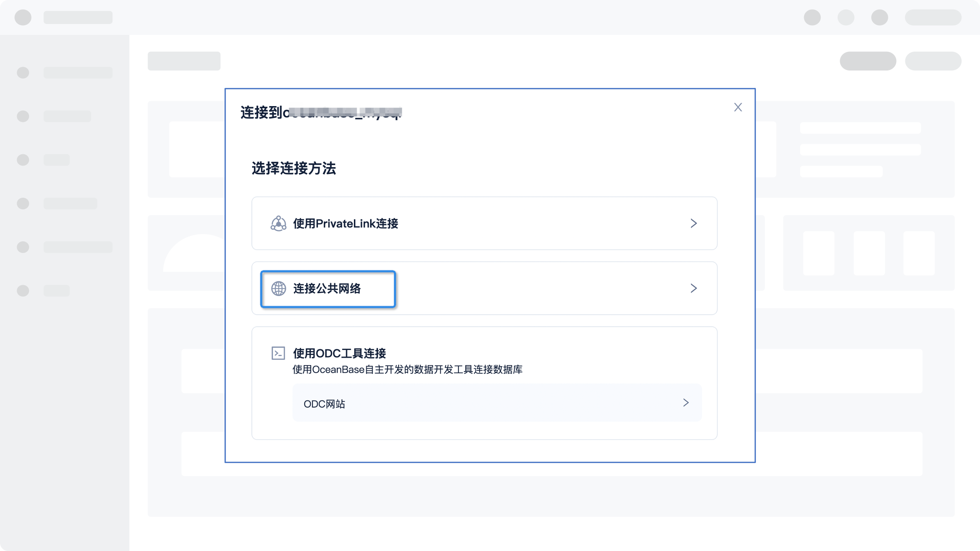Select the 使用PrivateLink连接 option
Screen dimensions: 980x551
[x=484, y=223]
